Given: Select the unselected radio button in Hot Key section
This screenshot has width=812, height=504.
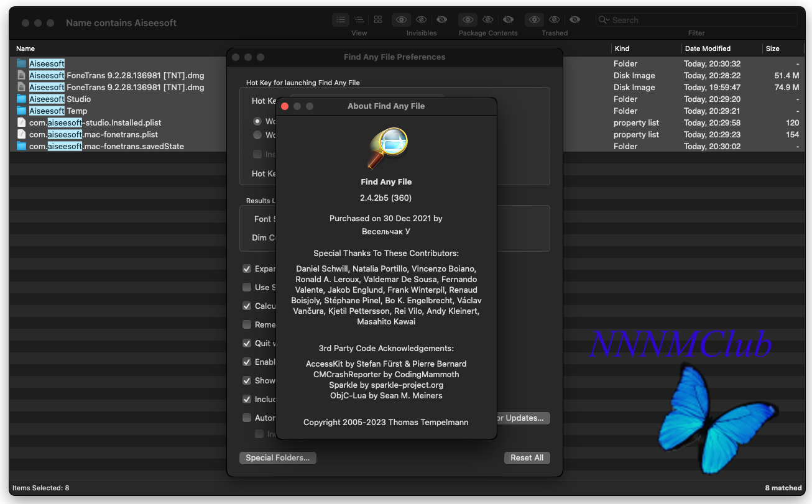Looking at the screenshot, I should (257, 135).
